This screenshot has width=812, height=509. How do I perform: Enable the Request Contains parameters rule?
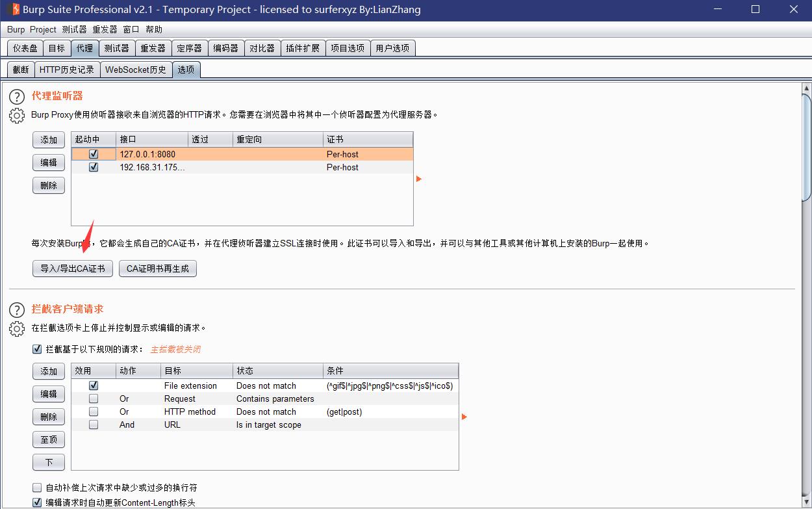[94, 398]
